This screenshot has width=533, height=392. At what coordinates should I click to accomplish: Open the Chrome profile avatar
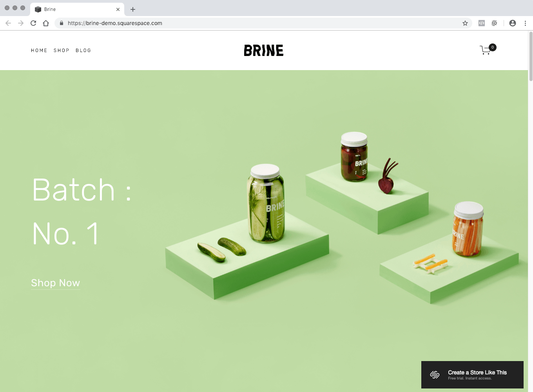(x=513, y=23)
